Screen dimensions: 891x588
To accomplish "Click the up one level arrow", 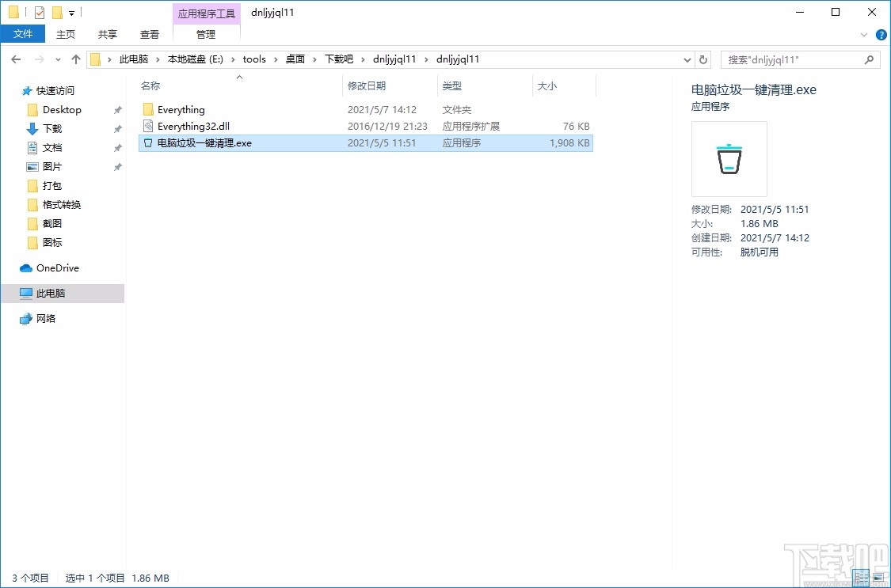I will coord(75,59).
